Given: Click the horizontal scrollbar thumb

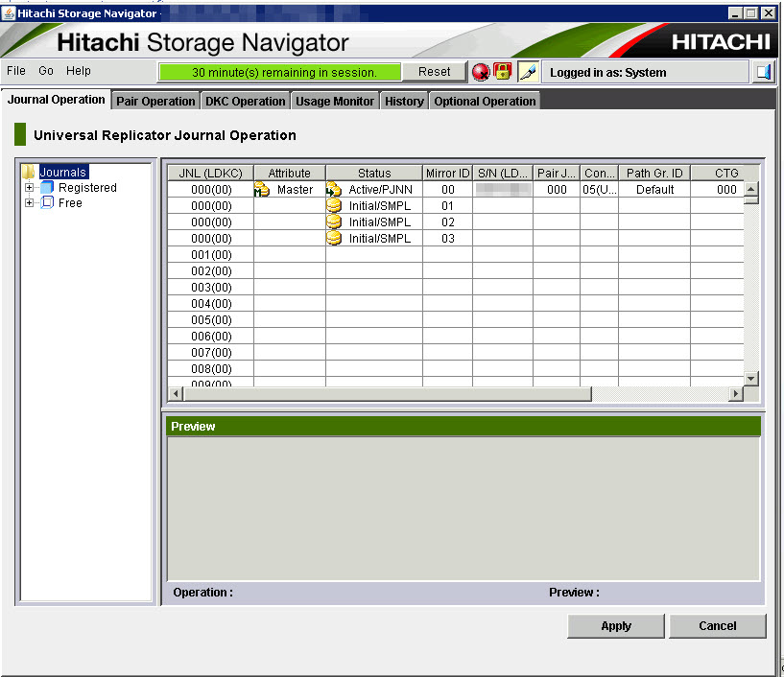Looking at the screenshot, I should (x=388, y=394).
